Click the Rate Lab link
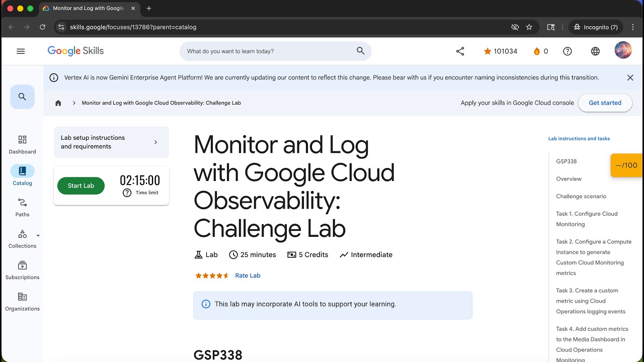Screen dimensions: 644x362 pos(248,276)
